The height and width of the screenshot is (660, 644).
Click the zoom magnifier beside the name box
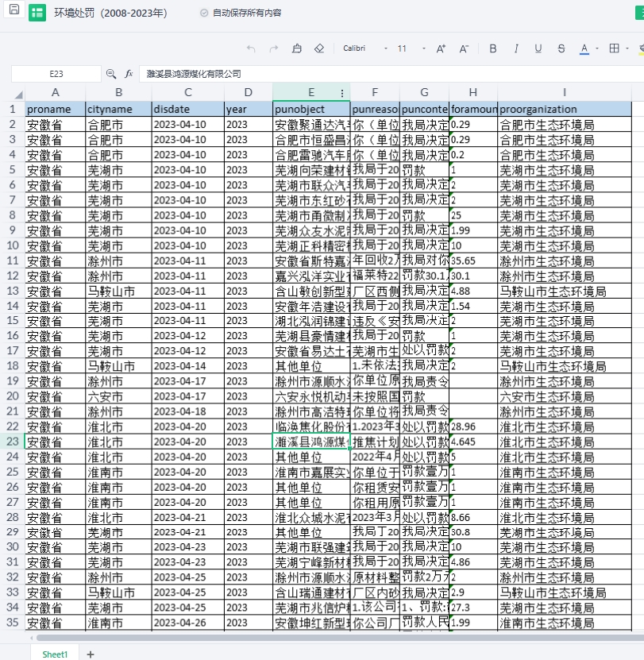pos(110,74)
